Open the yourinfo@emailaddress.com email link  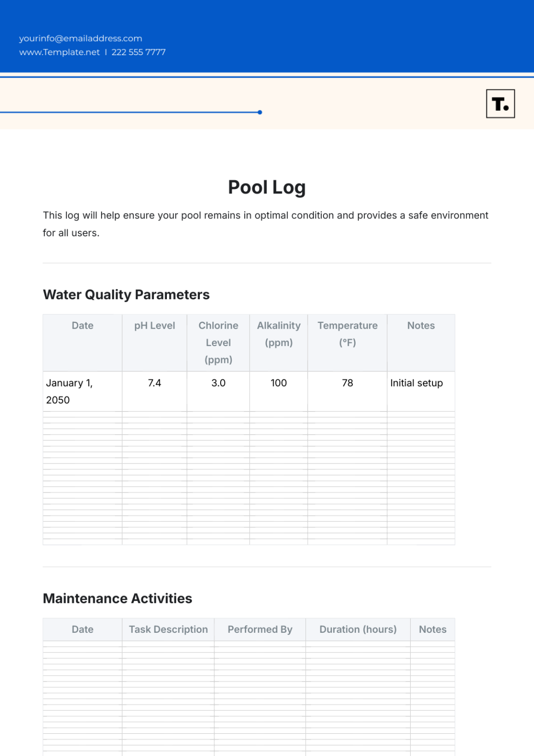[x=81, y=39]
